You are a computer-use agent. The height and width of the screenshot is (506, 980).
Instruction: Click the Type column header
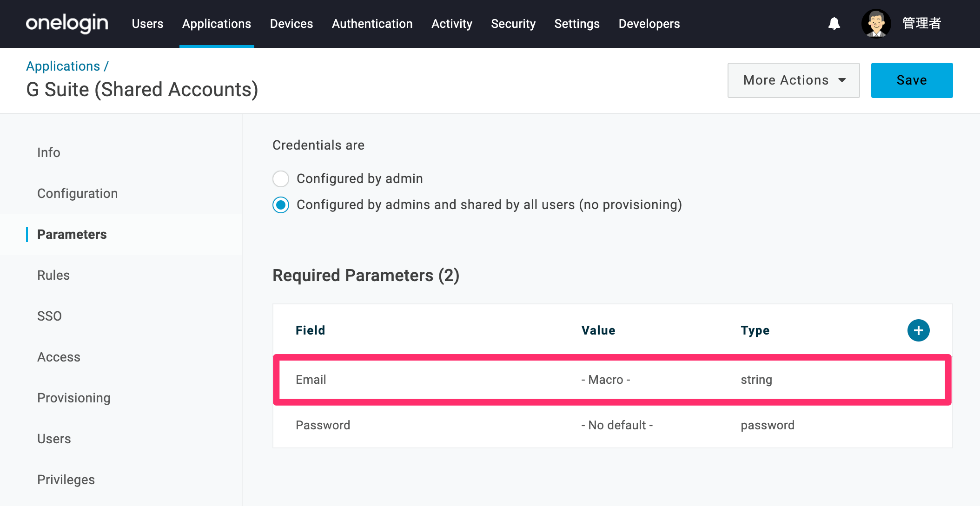click(755, 330)
